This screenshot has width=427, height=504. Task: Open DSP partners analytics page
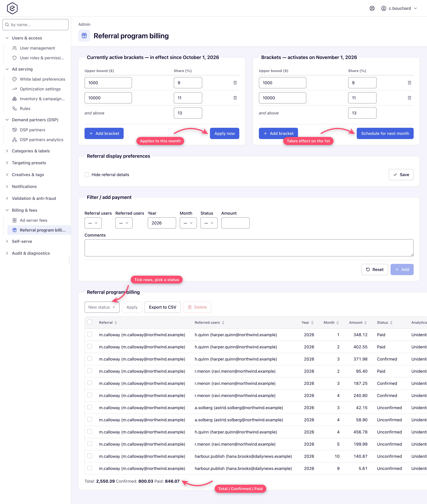[41, 140]
